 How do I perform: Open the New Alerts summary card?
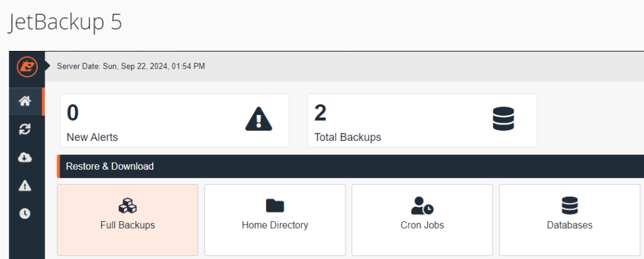click(x=175, y=121)
